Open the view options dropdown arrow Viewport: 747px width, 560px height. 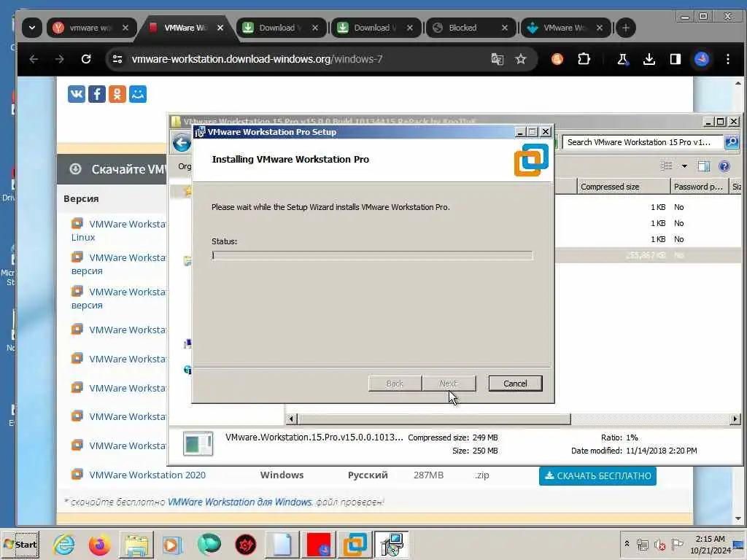pyautogui.click(x=684, y=166)
